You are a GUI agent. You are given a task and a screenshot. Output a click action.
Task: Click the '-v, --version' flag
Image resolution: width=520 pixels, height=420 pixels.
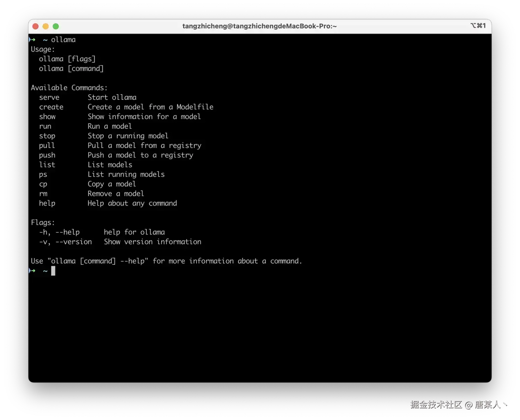66,242
